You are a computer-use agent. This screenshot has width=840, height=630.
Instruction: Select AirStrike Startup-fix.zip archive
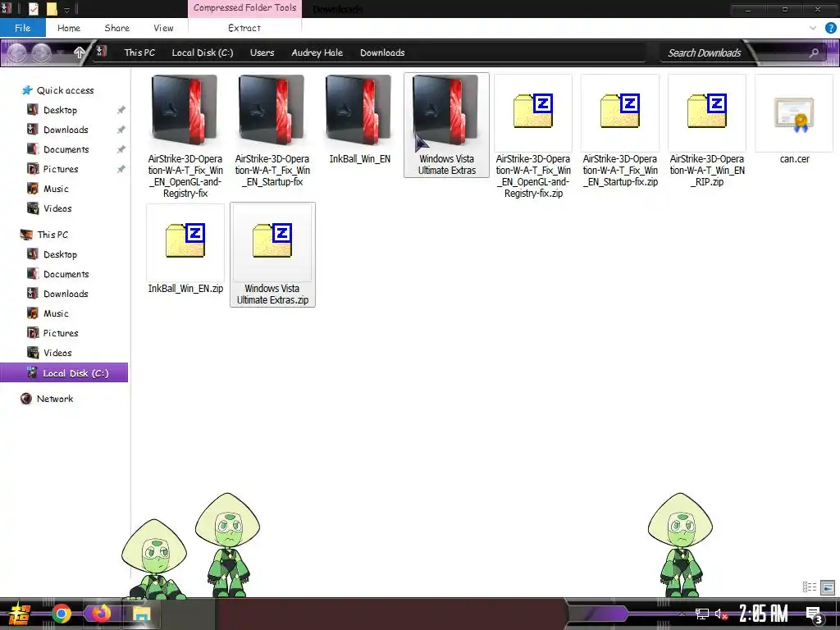(x=620, y=131)
